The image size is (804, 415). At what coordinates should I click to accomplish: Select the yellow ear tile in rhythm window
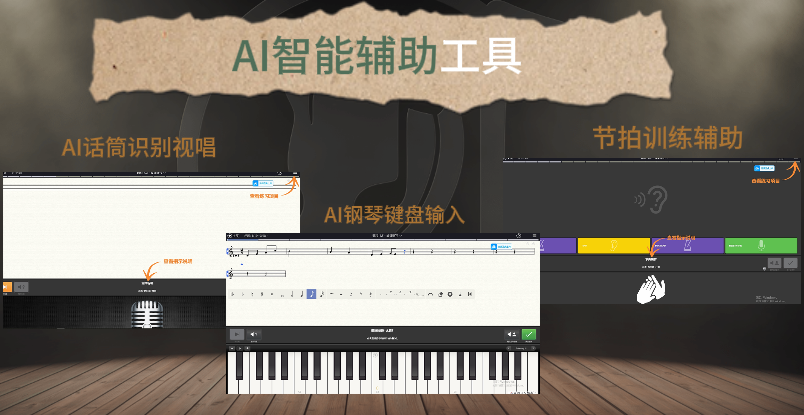click(614, 246)
